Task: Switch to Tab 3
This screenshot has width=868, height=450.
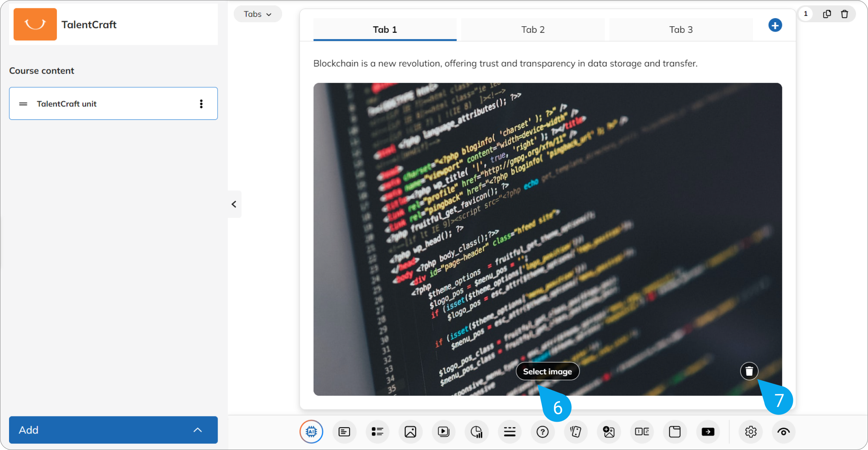Action: (681, 29)
